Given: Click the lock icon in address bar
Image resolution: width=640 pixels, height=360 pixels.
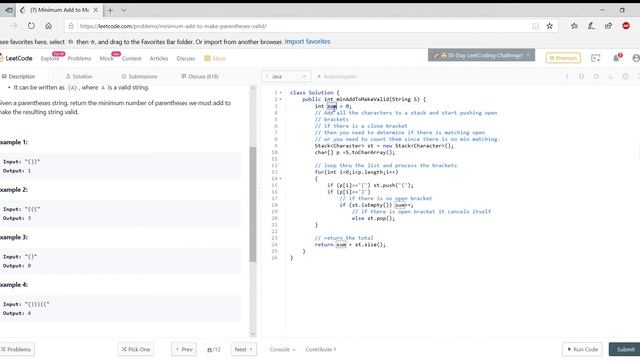Looking at the screenshot, I should coord(71,26).
